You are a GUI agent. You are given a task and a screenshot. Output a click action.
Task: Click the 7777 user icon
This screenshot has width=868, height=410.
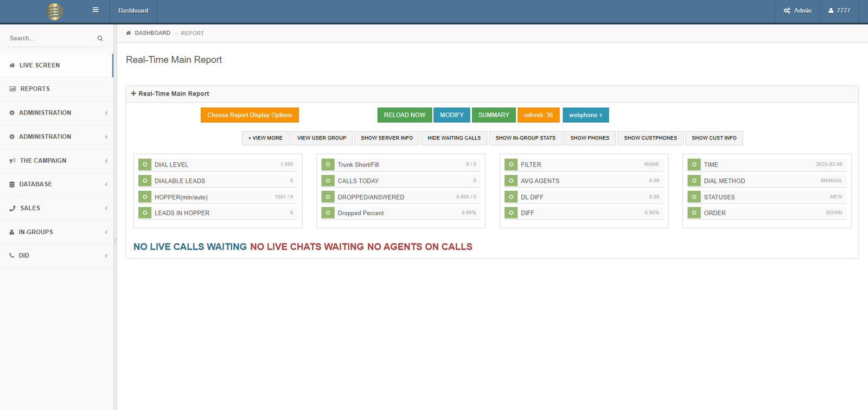[831, 10]
